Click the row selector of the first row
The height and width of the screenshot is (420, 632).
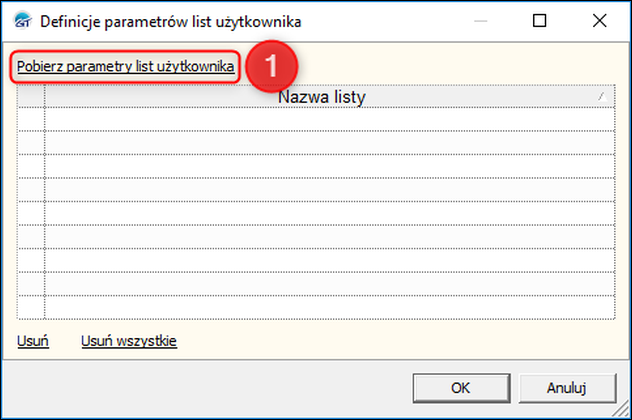pyautogui.click(x=31, y=119)
